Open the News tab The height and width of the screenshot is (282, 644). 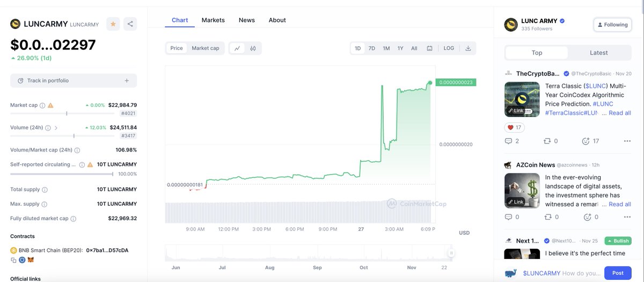[x=247, y=20]
